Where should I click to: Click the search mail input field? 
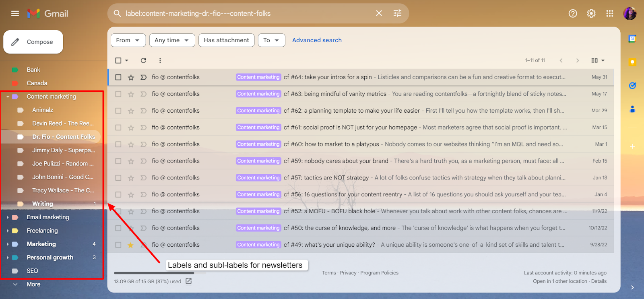[248, 13]
